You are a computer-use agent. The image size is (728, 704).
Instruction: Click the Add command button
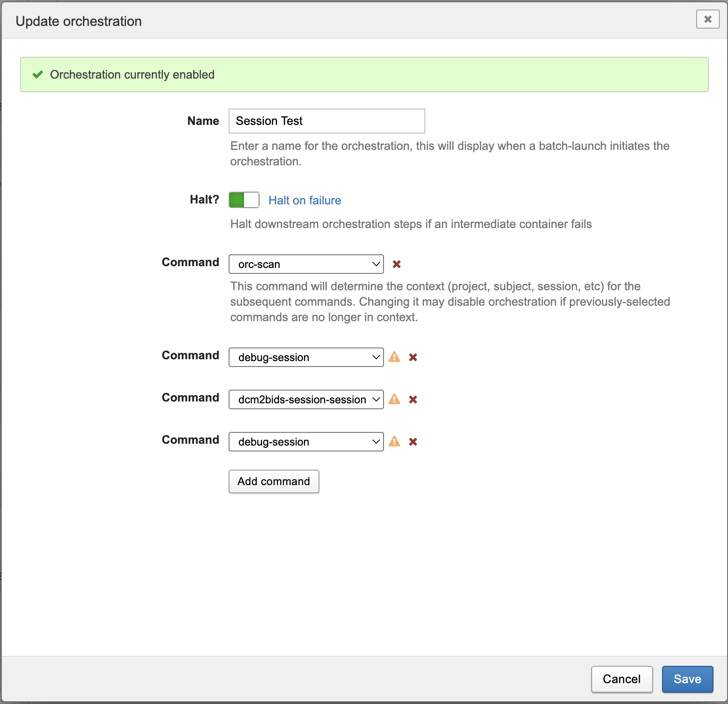274,481
